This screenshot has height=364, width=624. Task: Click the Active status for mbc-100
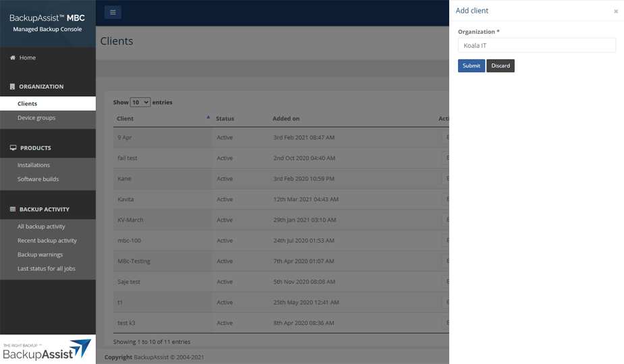(225, 241)
